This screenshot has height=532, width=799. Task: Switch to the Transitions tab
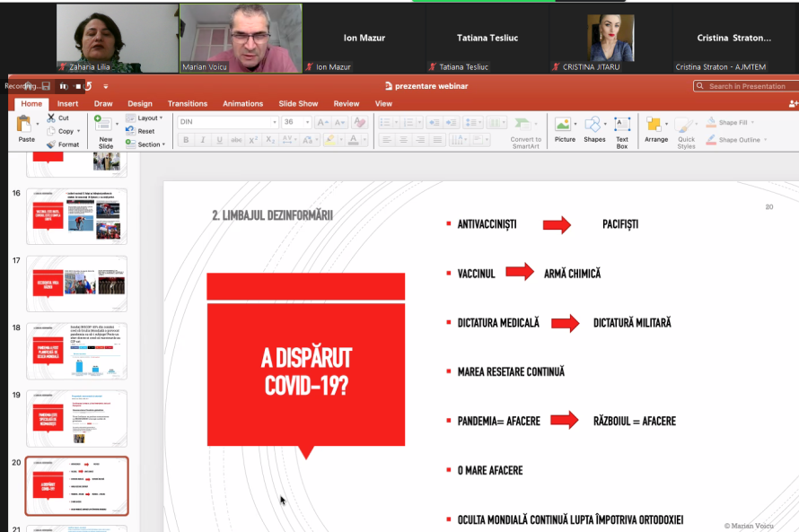pos(187,103)
